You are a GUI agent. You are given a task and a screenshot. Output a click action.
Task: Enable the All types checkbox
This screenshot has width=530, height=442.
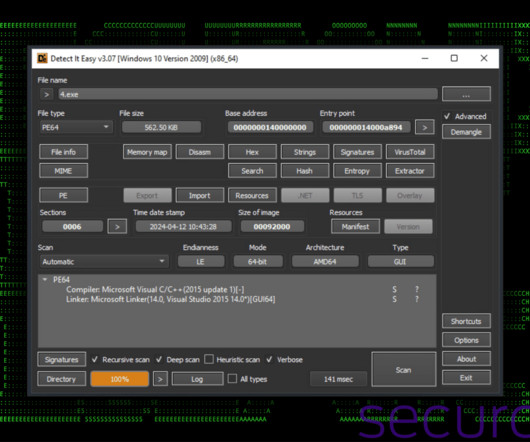coord(247,379)
